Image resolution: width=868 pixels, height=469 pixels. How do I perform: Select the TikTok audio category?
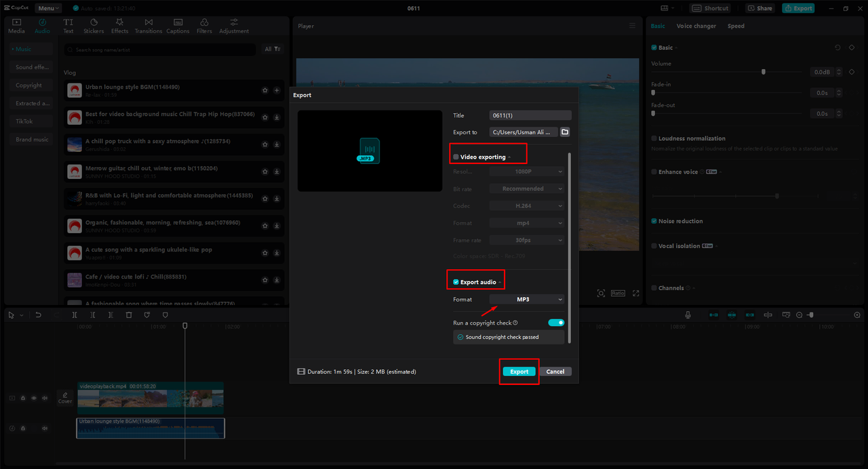(32, 121)
